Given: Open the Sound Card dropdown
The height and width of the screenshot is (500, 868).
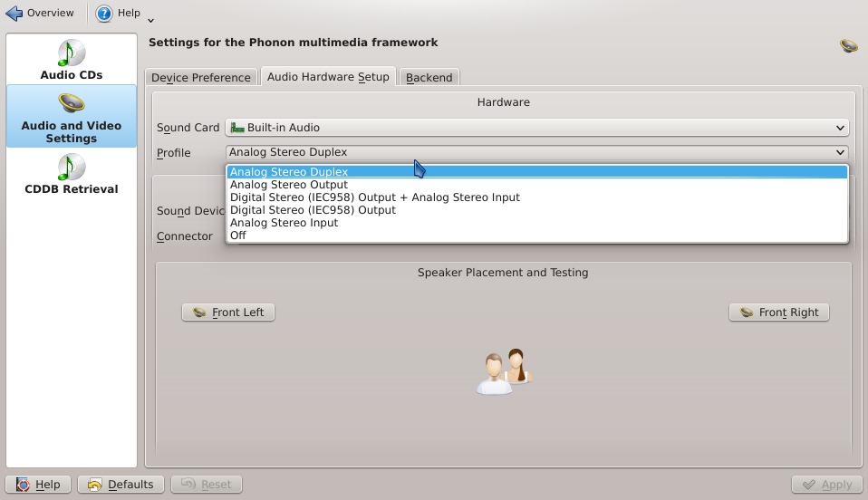Looking at the screenshot, I should click(x=536, y=128).
